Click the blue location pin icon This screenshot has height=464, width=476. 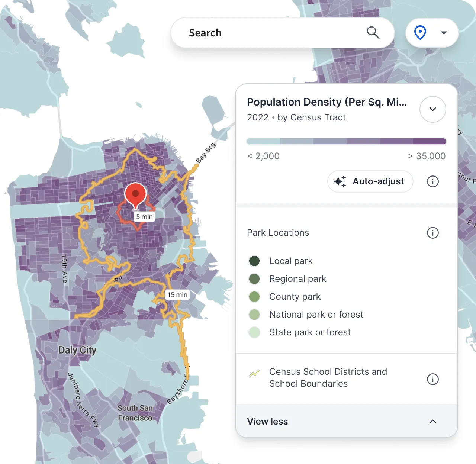click(x=420, y=32)
